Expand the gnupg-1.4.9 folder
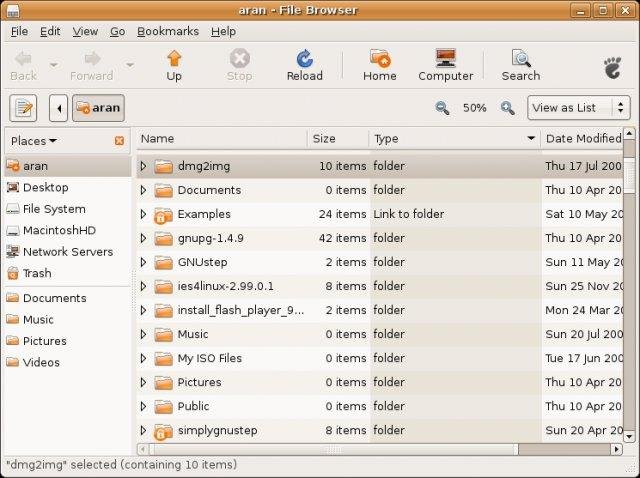 143,238
